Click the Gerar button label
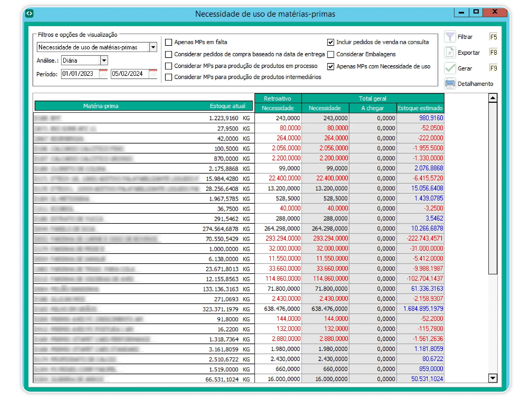 (x=465, y=69)
